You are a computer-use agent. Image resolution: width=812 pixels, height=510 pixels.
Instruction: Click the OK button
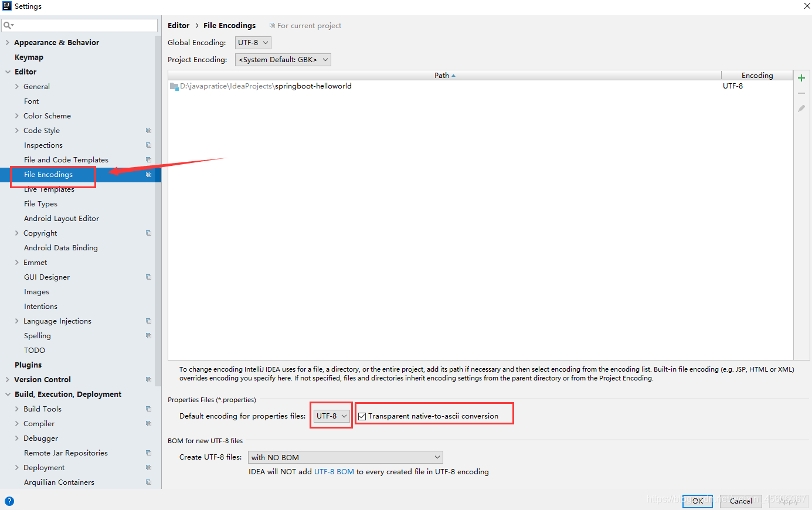(698, 501)
